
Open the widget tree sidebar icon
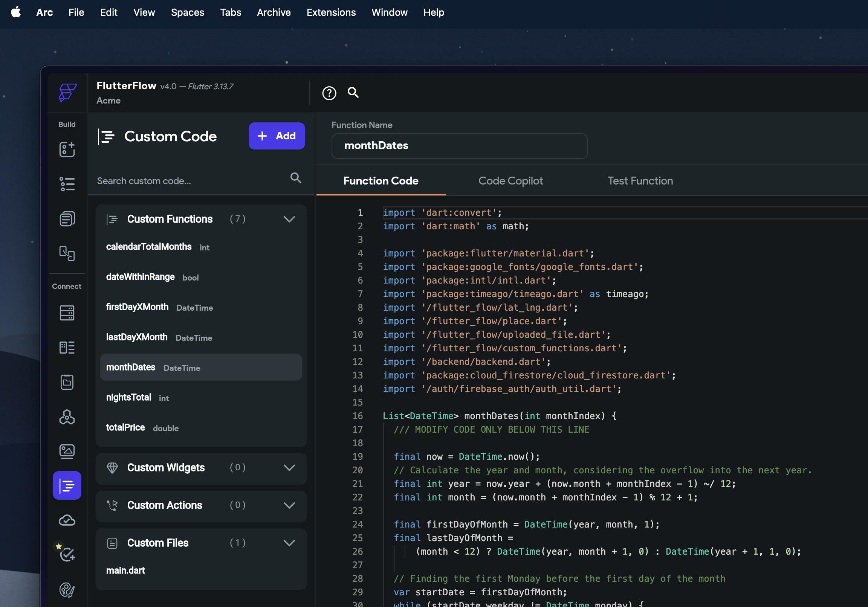click(67, 184)
